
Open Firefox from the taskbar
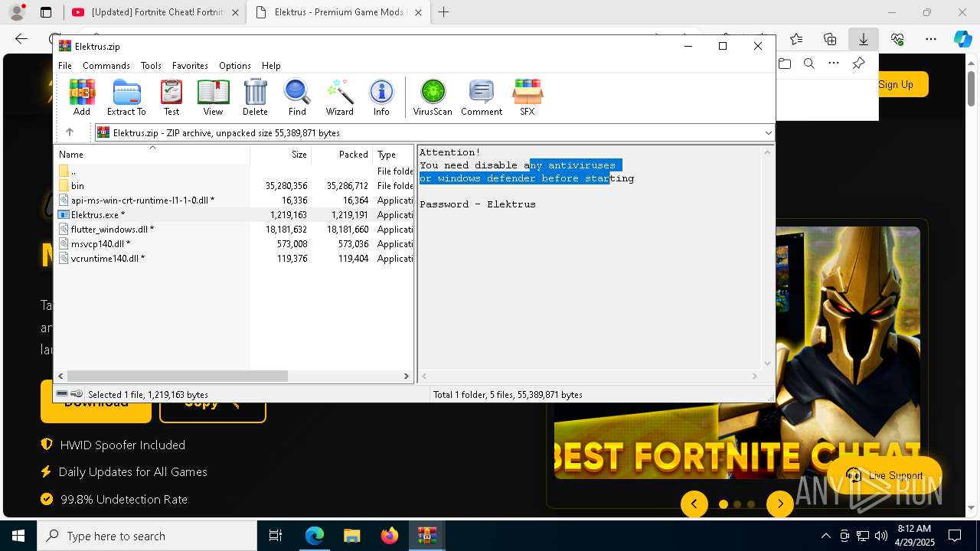click(x=389, y=536)
